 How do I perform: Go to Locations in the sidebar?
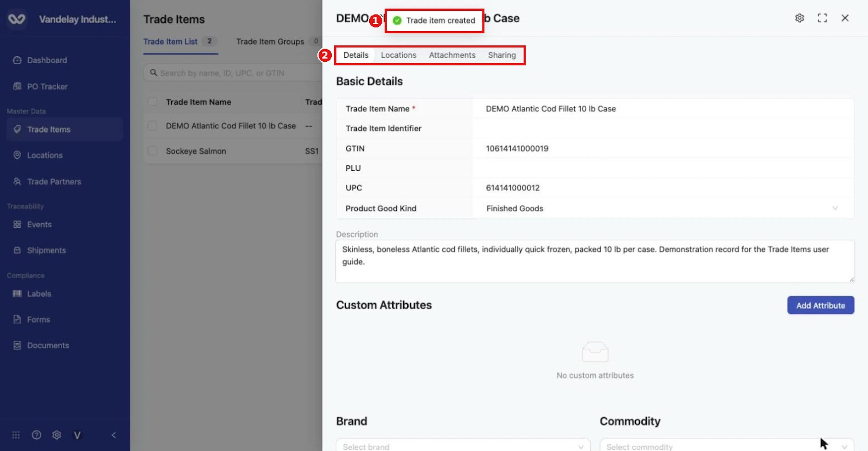tap(45, 155)
